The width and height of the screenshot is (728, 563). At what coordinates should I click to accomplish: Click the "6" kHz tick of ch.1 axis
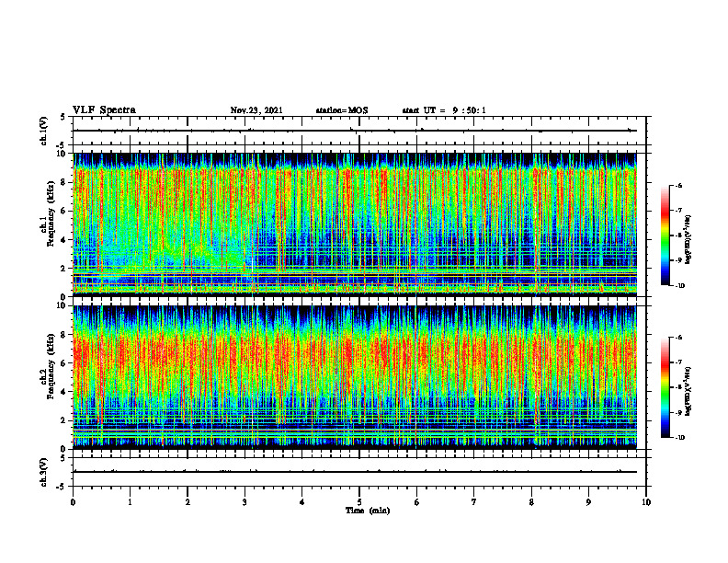63,211
